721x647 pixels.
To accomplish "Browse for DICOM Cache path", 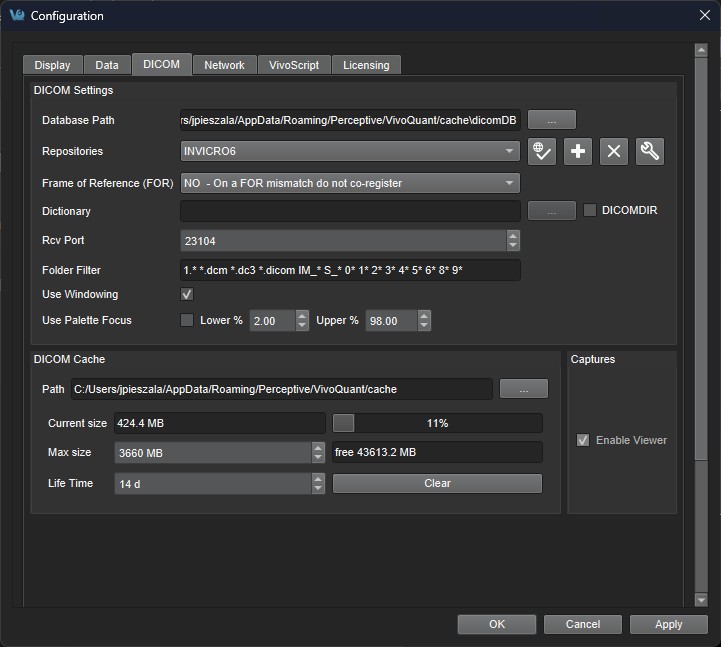I will pyautogui.click(x=523, y=389).
